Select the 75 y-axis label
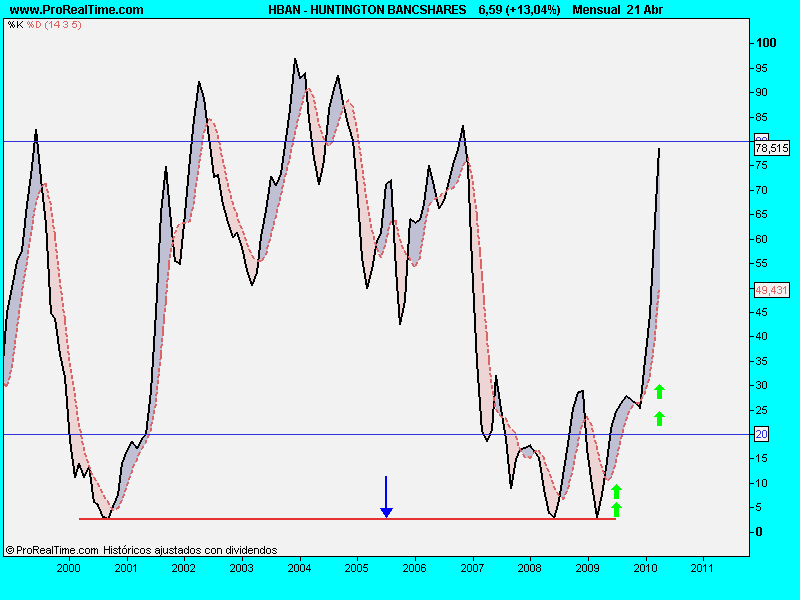This screenshot has width=800, height=600. (761, 165)
